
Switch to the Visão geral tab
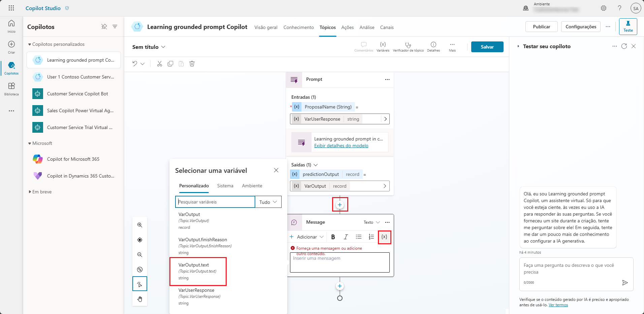[266, 27]
